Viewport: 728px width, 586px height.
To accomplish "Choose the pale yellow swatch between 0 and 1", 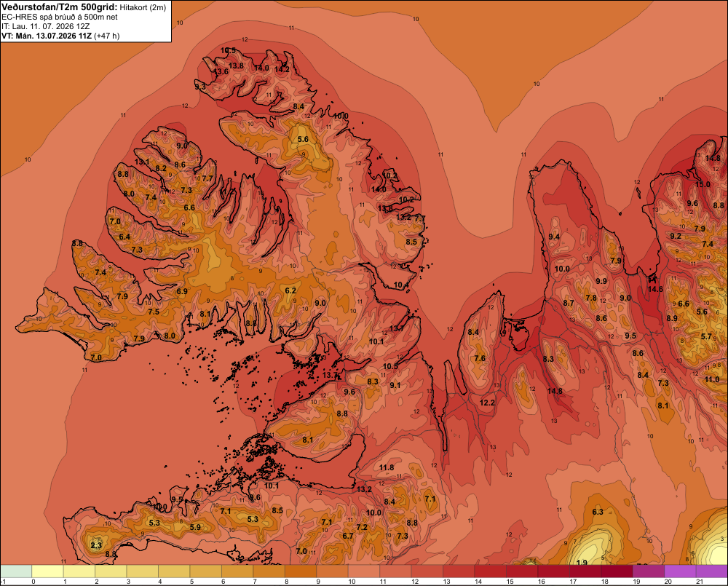I will tap(47, 571).
